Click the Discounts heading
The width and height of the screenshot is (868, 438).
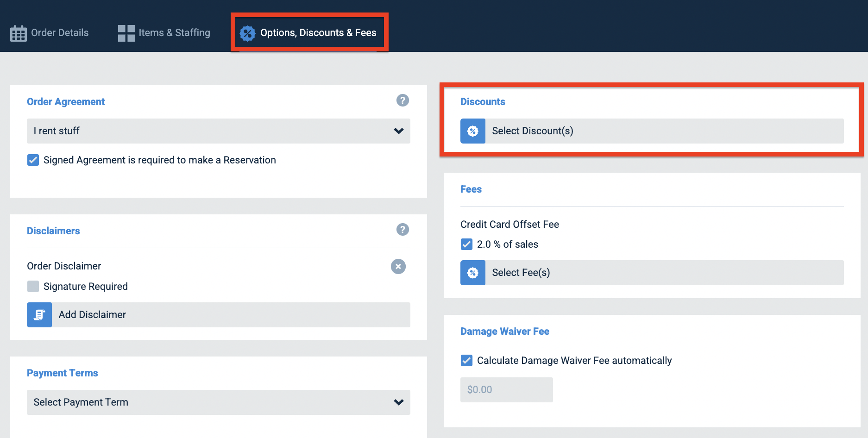483,102
